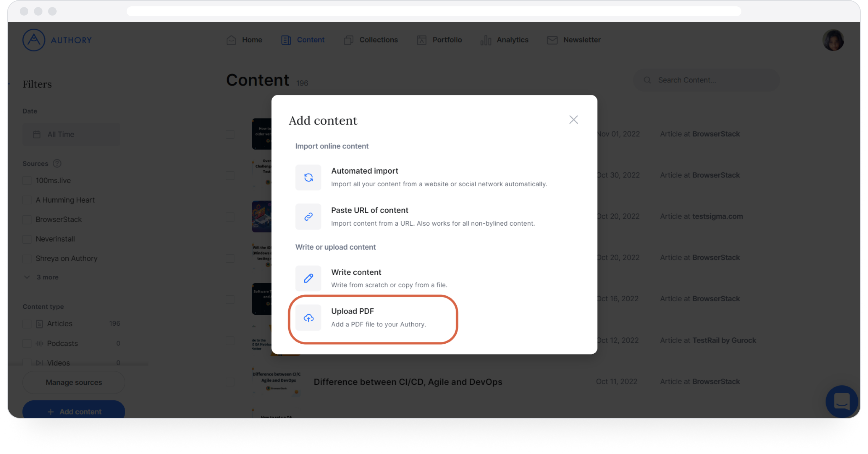
Task: Click the Write content pencil icon
Action: (x=308, y=278)
